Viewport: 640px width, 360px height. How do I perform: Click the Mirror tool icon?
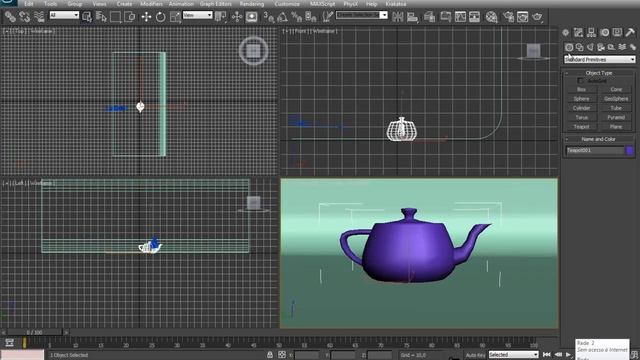(398, 17)
